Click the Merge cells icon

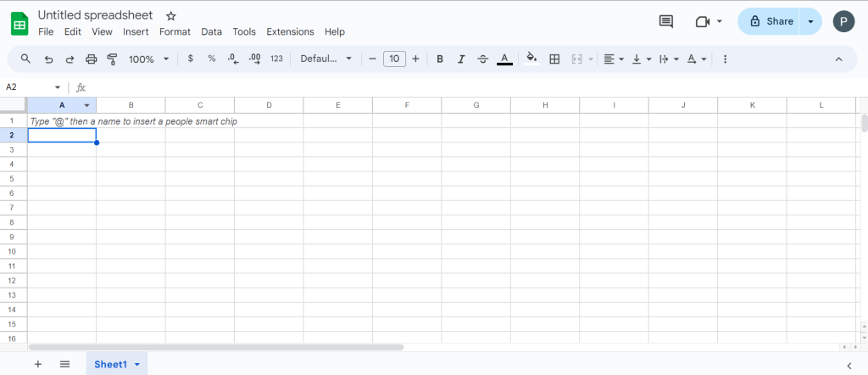coord(576,59)
